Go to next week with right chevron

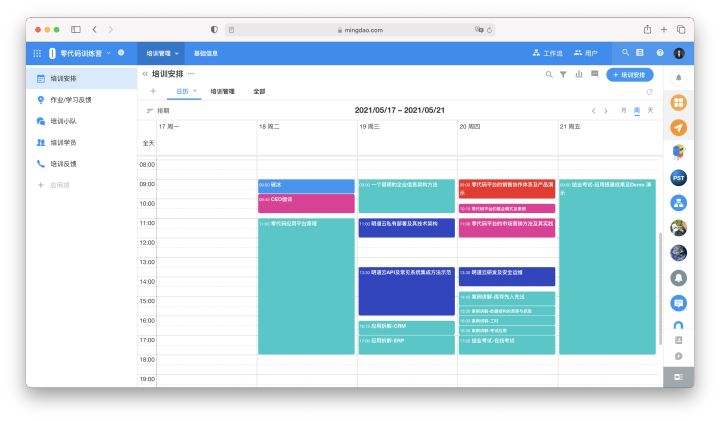coord(606,111)
